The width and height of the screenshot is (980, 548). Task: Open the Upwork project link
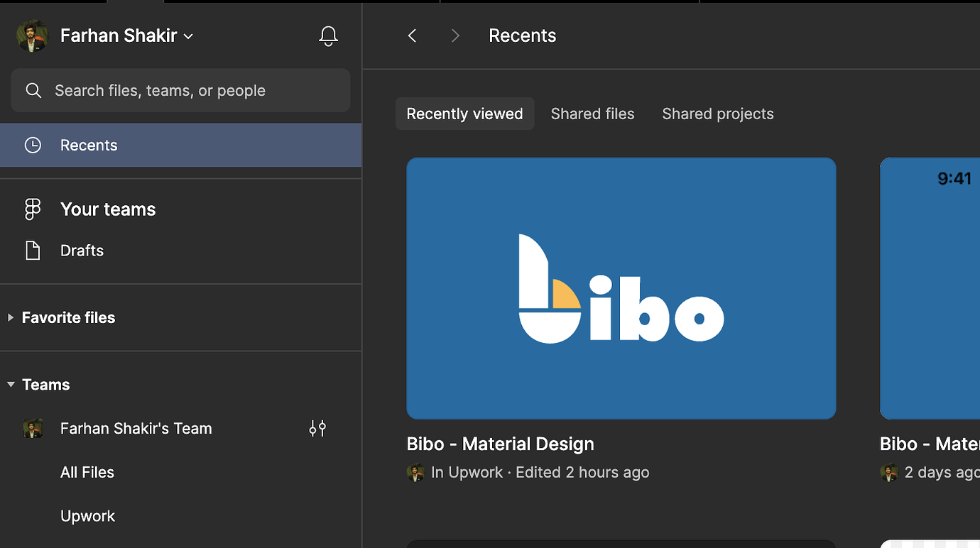(87, 516)
